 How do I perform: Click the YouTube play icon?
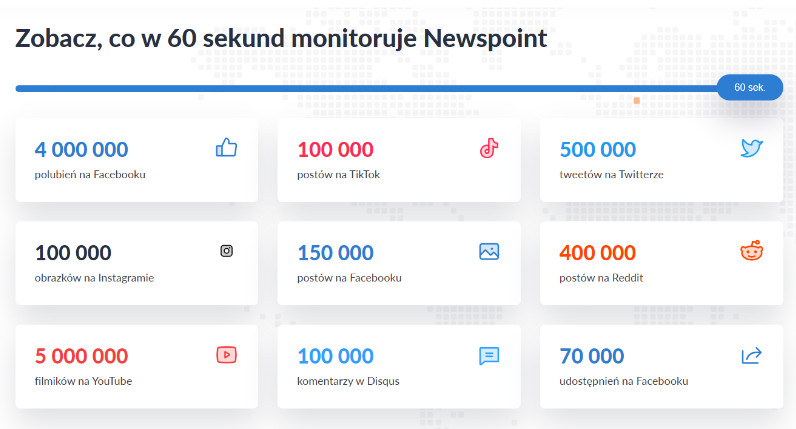[x=226, y=354]
